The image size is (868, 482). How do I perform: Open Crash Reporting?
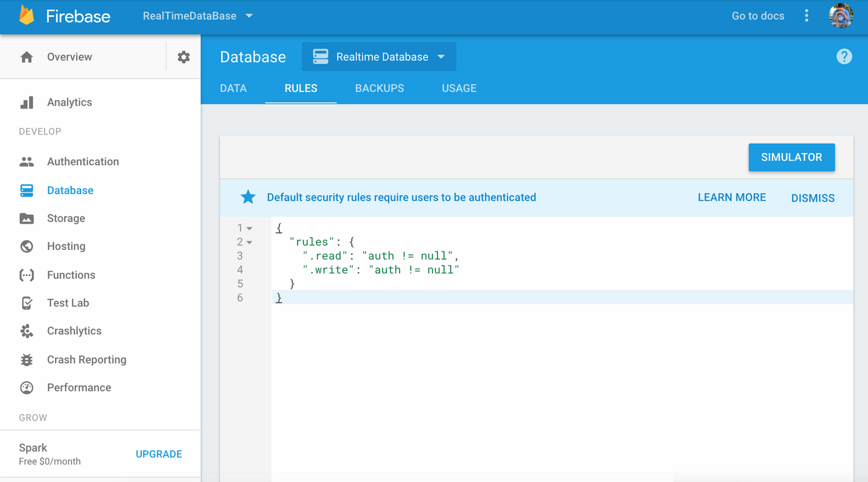[x=86, y=359]
